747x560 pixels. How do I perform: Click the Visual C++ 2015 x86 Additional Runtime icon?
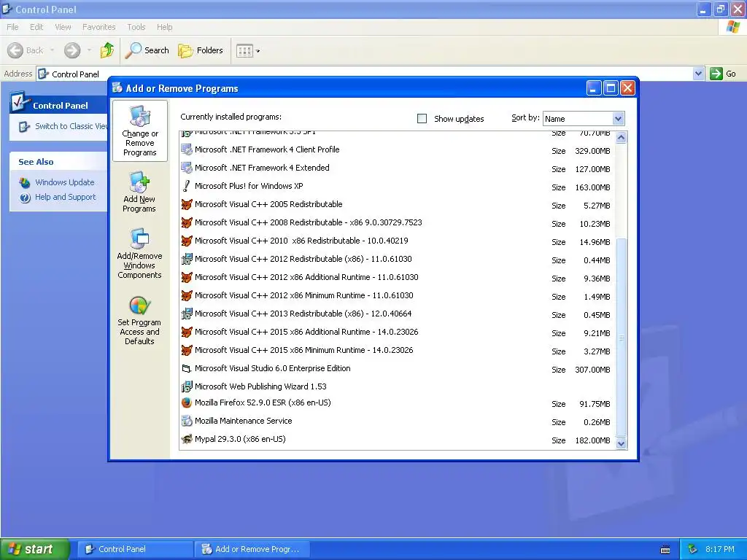pos(187,332)
